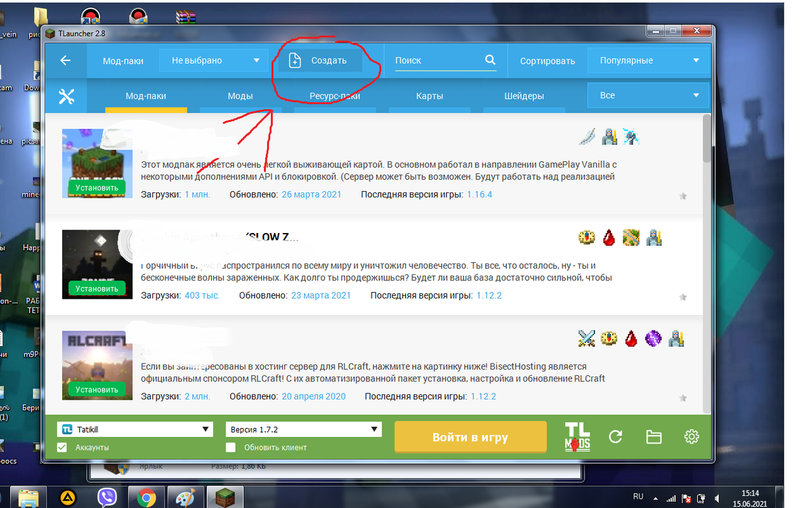Viewport: 812px width, 508px height.
Task: Install the 1.16.4 modpack with Установить
Action: pos(97,188)
